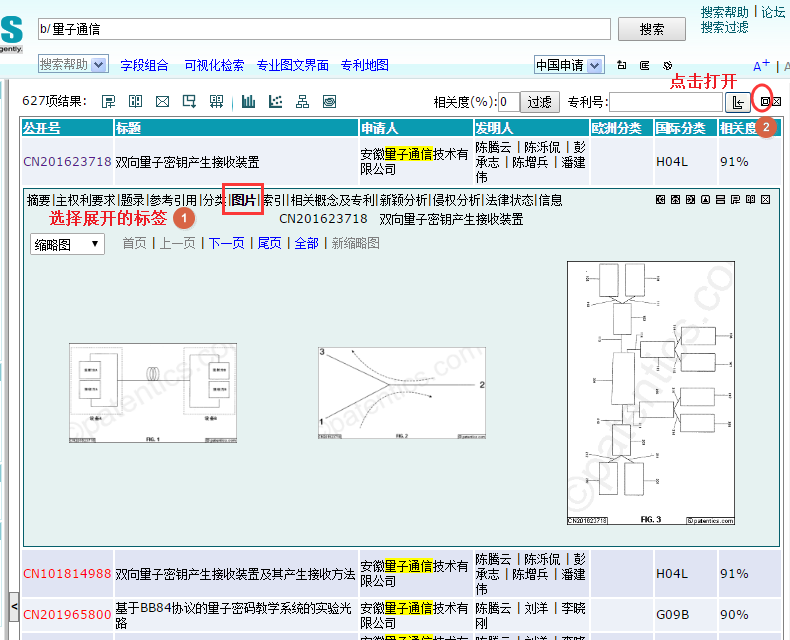Click the envelope email results icon
The height and width of the screenshot is (640, 790).
tap(162, 101)
